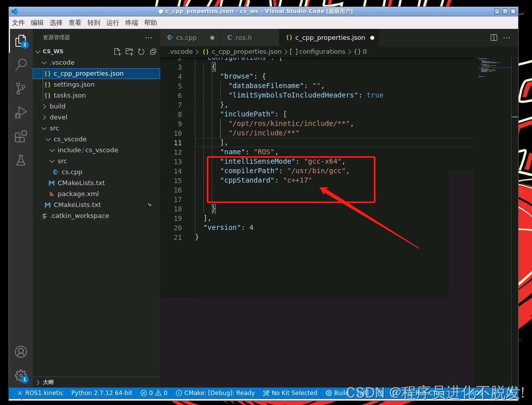Click ROS1.kinetic status bar item
The image size is (532, 405).
coord(40,393)
